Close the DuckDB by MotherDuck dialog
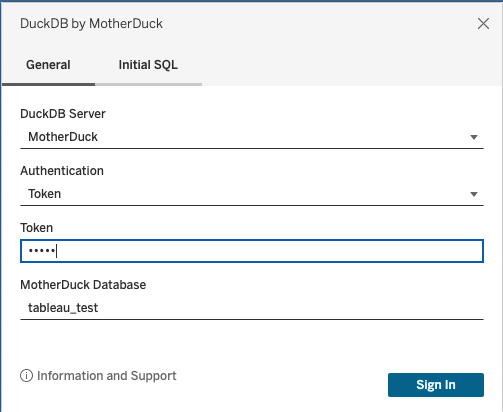 coord(483,24)
